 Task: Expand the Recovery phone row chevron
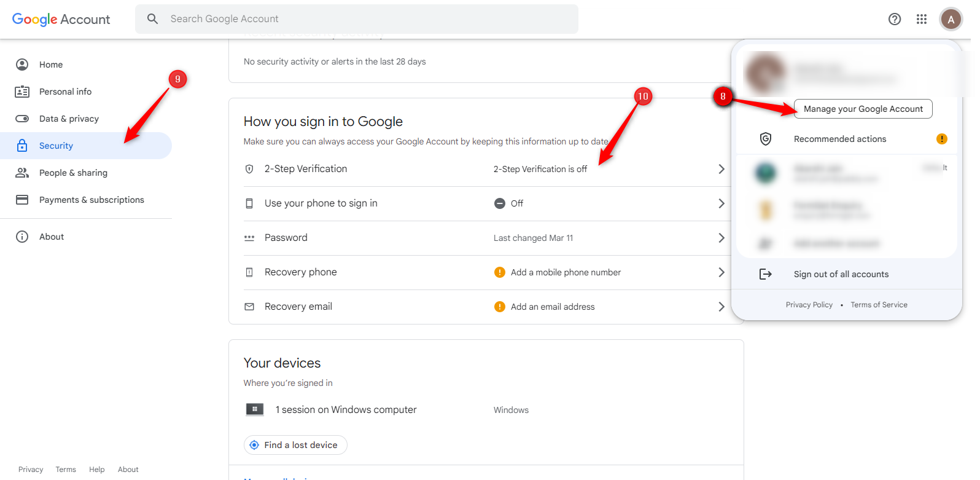[721, 272]
